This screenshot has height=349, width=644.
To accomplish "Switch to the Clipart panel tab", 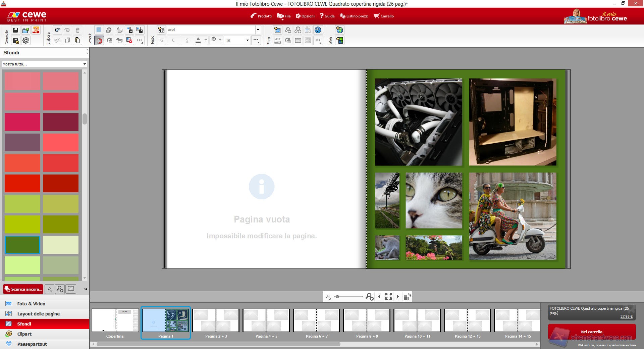I will pyautogui.click(x=24, y=334).
